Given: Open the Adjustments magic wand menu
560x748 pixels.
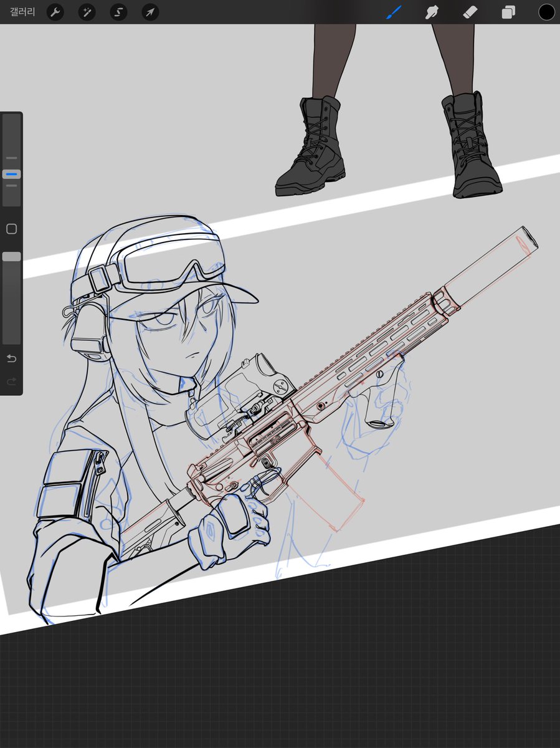Looking at the screenshot, I should [x=86, y=12].
